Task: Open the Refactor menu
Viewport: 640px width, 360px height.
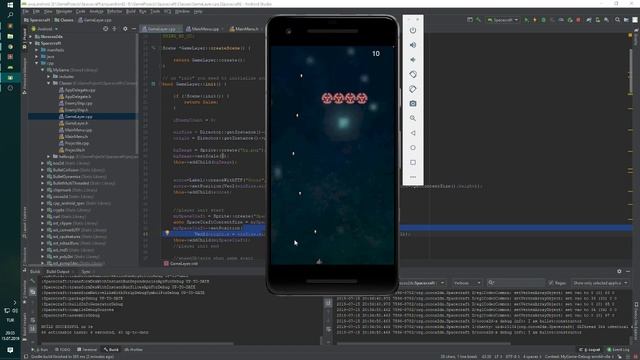Action: [x=114, y=11]
